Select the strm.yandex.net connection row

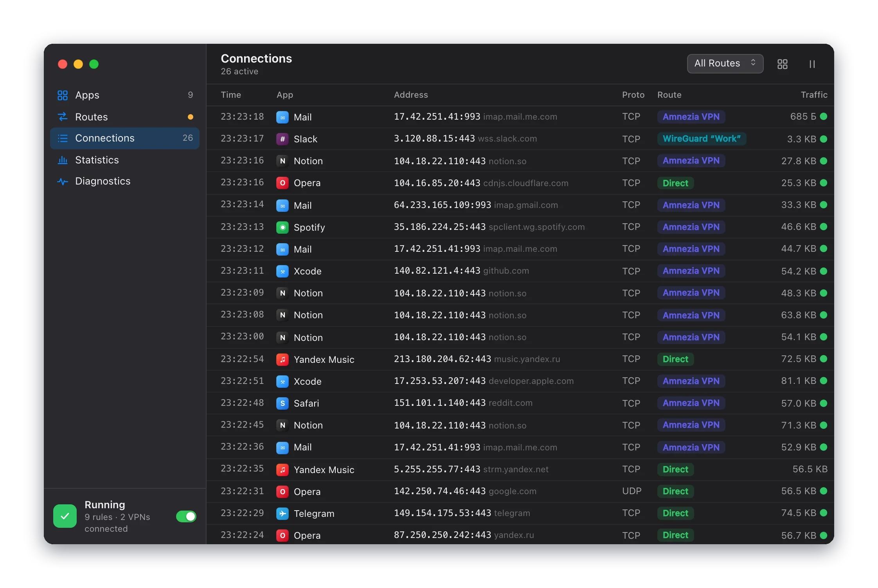click(x=520, y=469)
